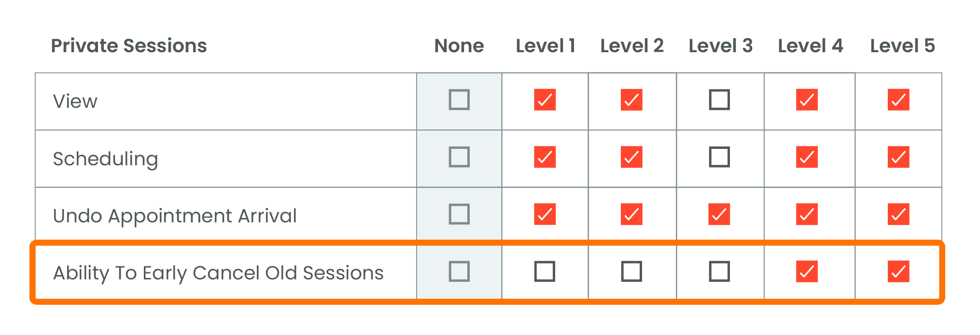This screenshot has width=980, height=335.
Task: Click the None column header
Action: [459, 46]
